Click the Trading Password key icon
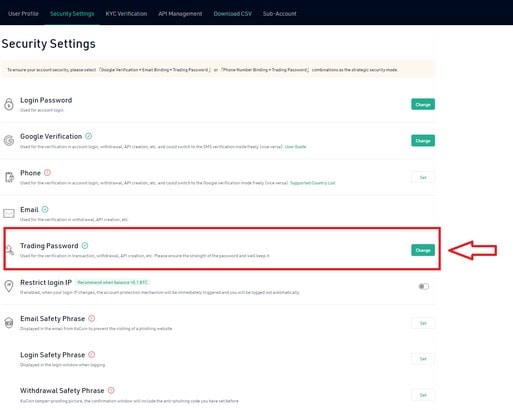Screen dimensions: 513x410 click(10, 250)
